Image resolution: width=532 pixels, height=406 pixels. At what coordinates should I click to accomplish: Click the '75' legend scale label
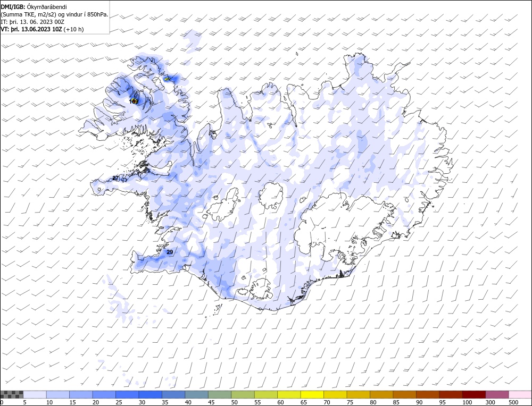click(x=350, y=402)
